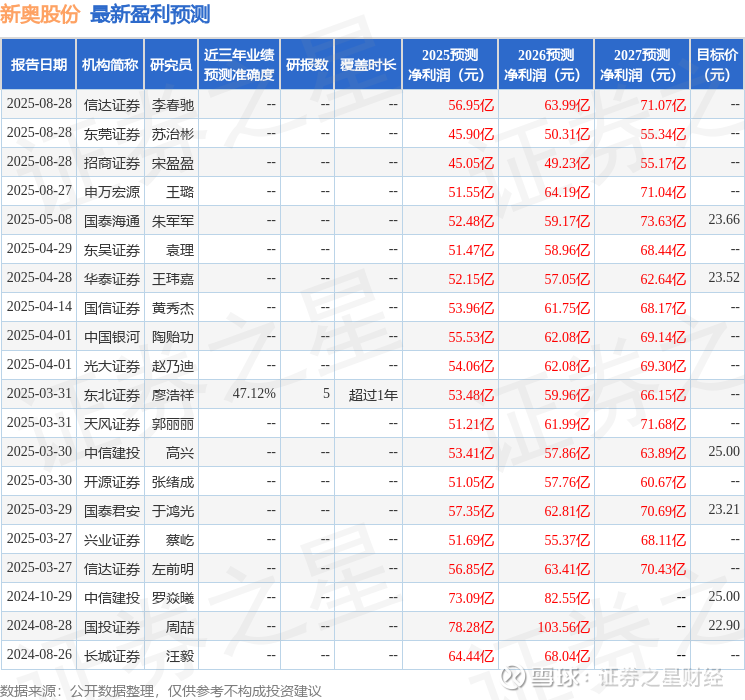Image resolution: width=745 pixels, height=700 pixels.
Task: Click institution 国泰君安
Action: pyautogui.click(x=112, y=511)
